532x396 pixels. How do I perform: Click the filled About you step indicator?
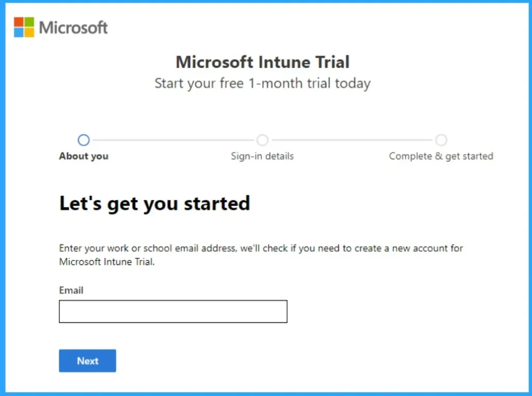point(84,140)
